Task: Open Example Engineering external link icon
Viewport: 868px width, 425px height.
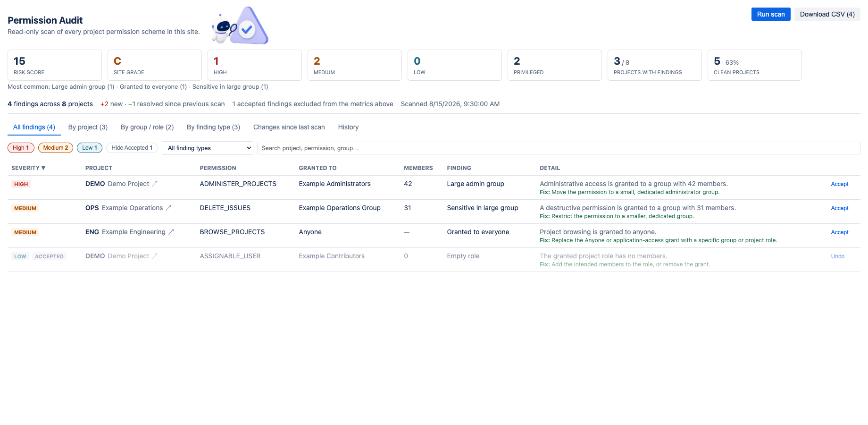Action: pyautogui.click(x=171, y=232)
